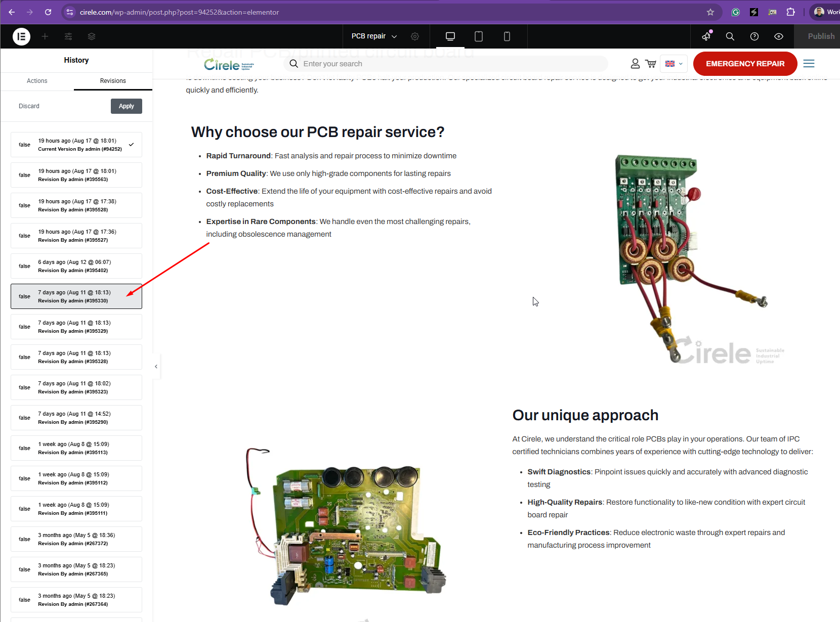Click the browser address bar URL

click(x=179, y=12)
